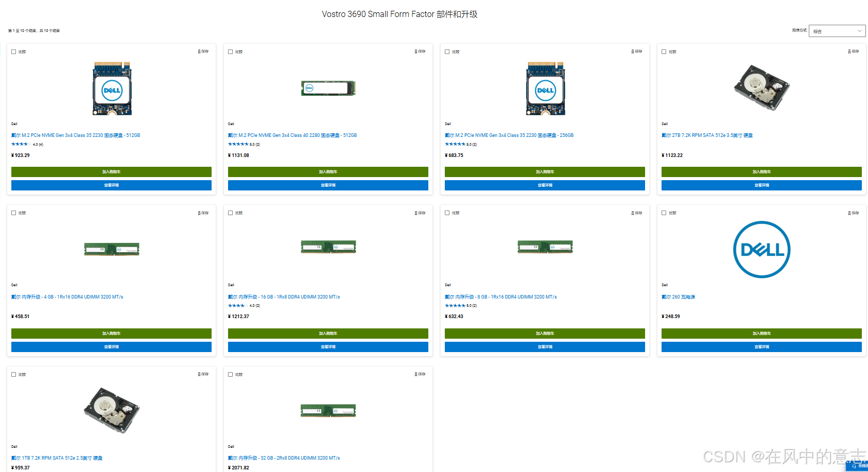
Task: Tick compare for Class 35 2230 512GB SSD
Action: coord(14,51)
